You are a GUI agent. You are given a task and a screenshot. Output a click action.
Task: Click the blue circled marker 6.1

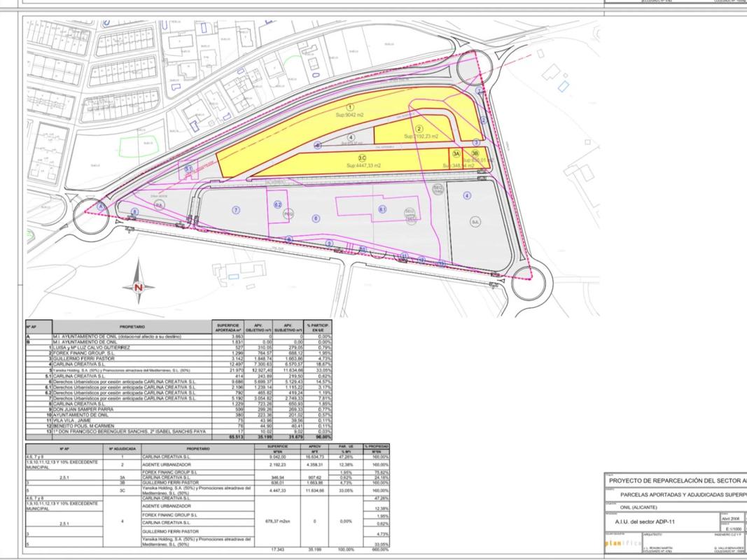pos(382,209)
